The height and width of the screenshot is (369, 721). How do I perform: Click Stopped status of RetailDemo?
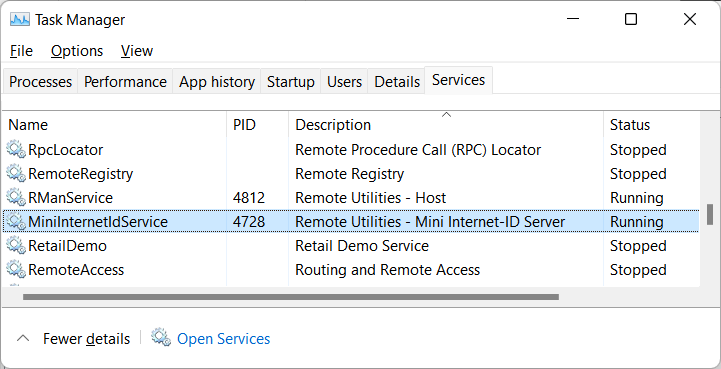(x=638, y=246)
